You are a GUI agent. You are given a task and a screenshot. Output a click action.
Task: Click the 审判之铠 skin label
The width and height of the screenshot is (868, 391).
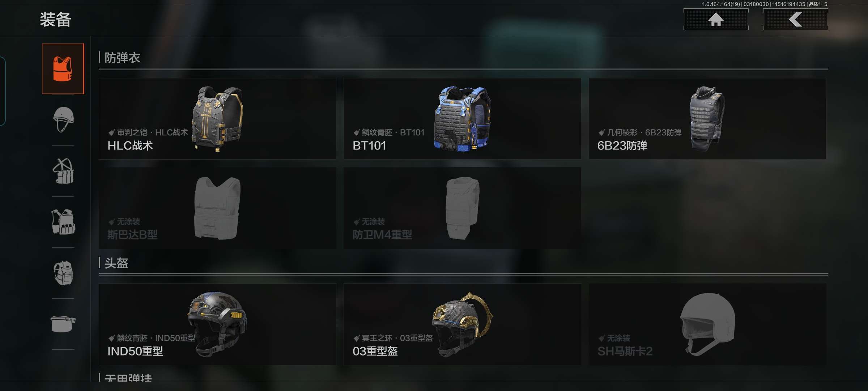[132, 133]
